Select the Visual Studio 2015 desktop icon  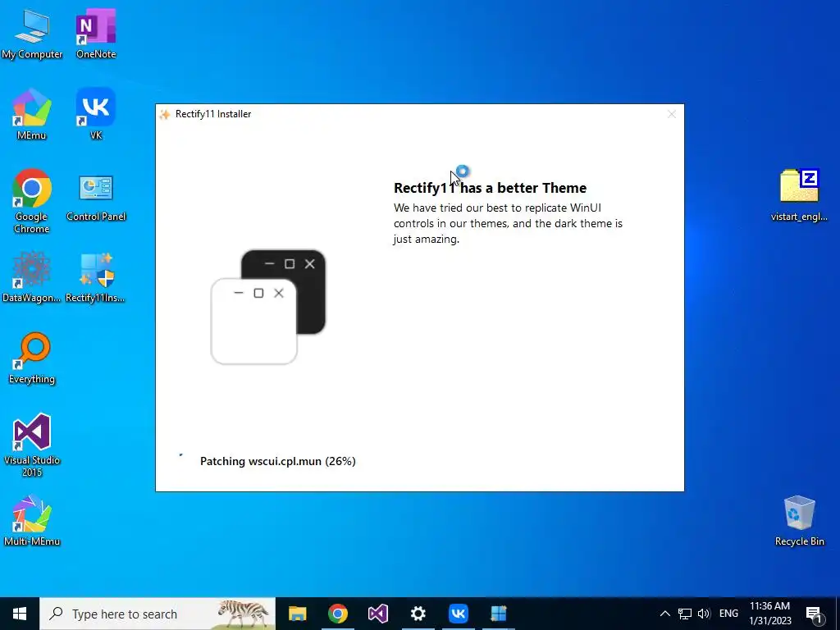[32, 445]
